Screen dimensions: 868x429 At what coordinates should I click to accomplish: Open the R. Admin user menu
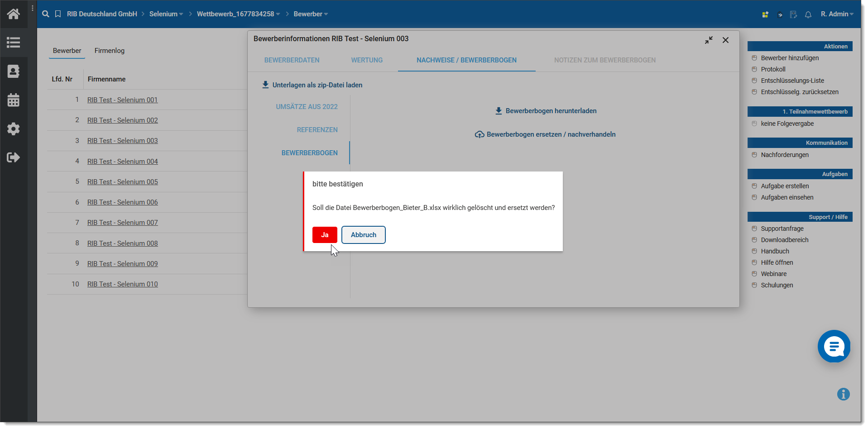click(837, 14)
